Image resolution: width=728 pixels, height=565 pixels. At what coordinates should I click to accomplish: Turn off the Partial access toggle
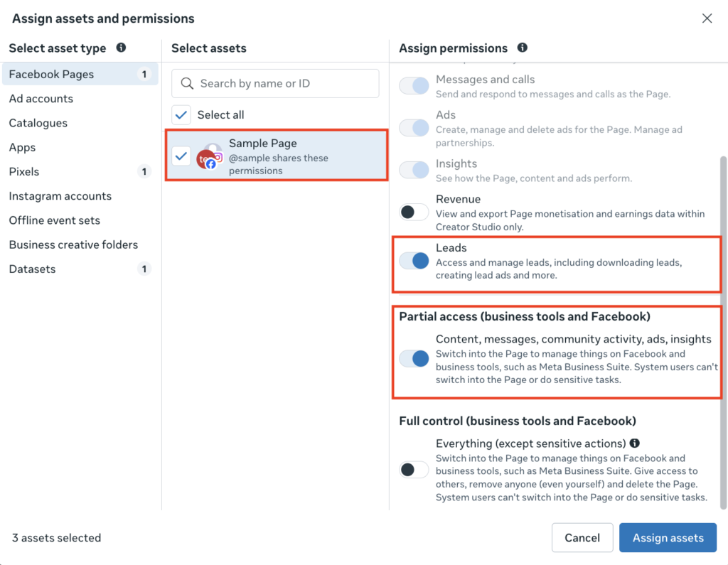click(414, 358)
